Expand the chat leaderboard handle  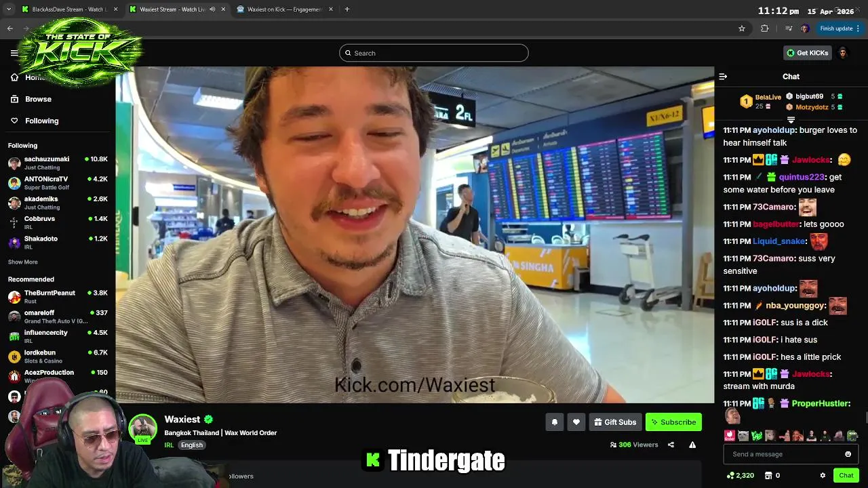click(x=791, y=120)
